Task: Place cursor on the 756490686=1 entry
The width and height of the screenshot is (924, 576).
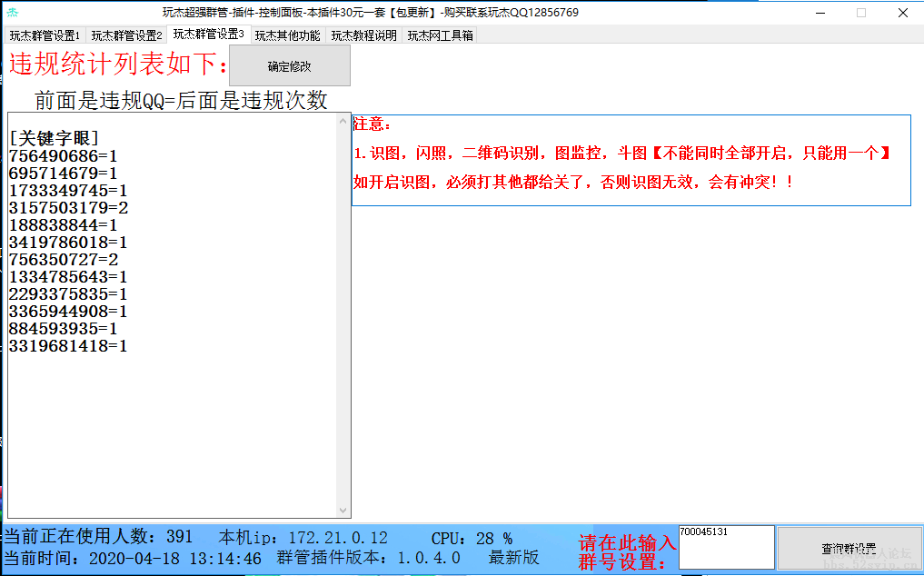Action: tap(63, 156)
